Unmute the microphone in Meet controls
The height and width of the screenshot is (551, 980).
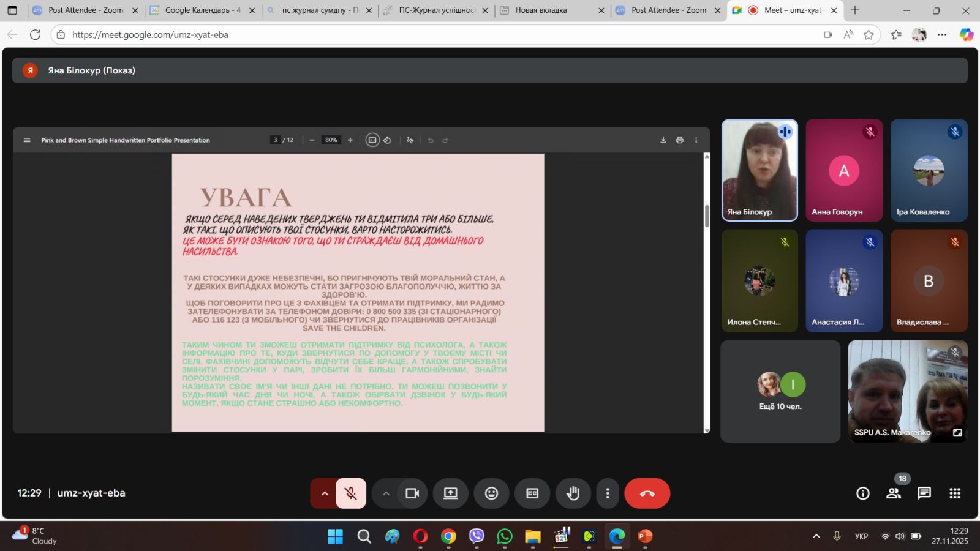coord(350,493)
